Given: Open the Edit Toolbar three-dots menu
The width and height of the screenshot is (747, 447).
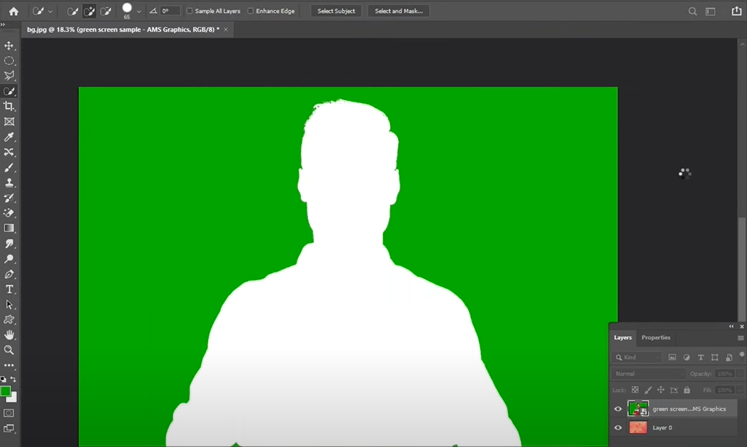Looking at the screenshot, I should [x=9, y=366].
